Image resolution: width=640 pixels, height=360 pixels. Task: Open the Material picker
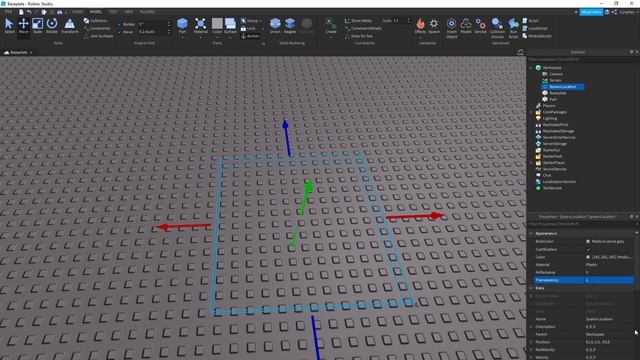click(x=200, y=26)
